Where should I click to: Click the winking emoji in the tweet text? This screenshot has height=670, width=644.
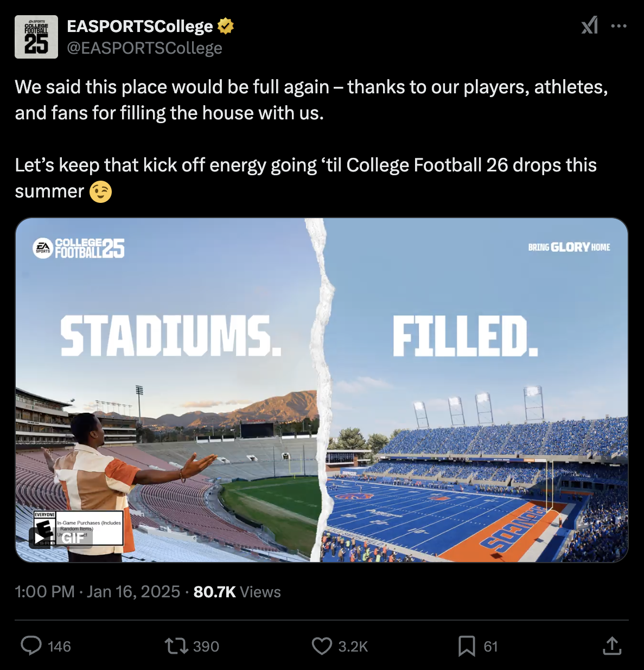(x=100, y=192)
